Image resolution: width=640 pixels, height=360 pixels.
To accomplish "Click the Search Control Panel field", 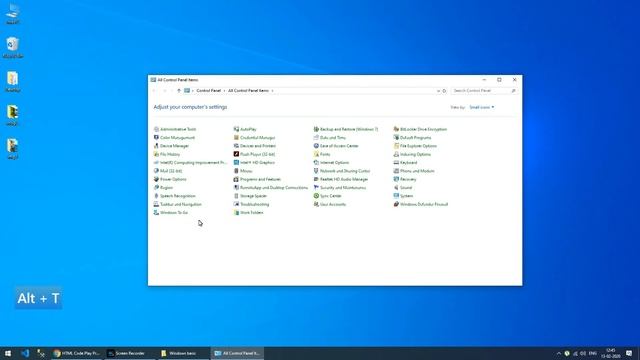I will (484, 91).
